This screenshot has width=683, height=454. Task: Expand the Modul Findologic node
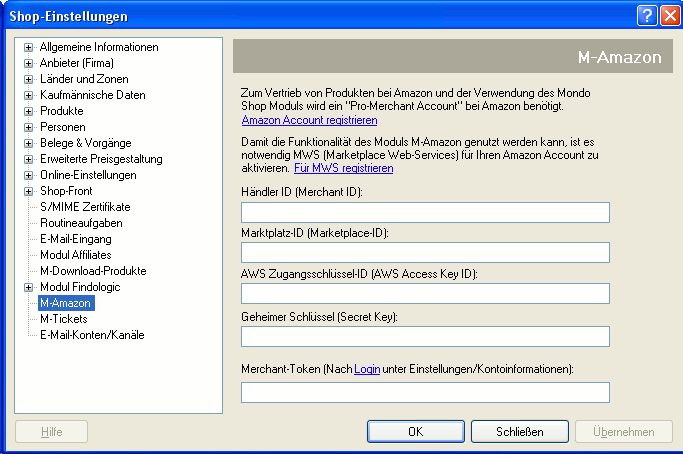(x=28, y=288)
